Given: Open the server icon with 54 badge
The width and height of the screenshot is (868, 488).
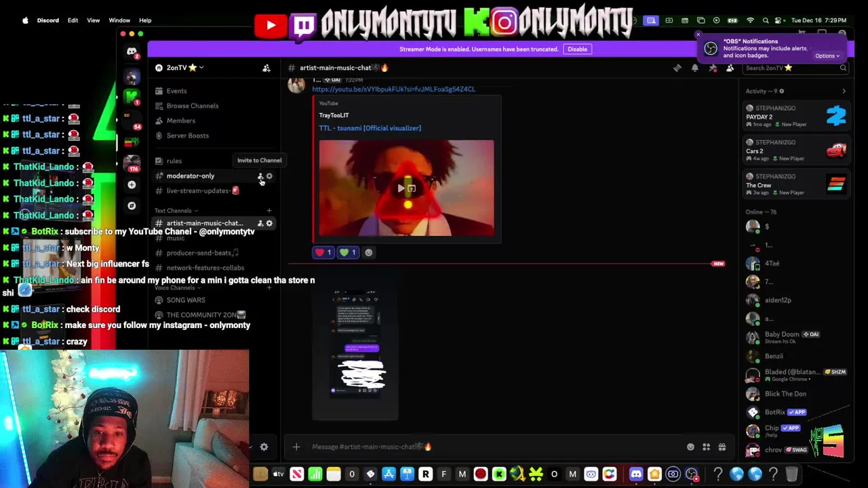Looking at the screenshot, I should tap(132, 120).
